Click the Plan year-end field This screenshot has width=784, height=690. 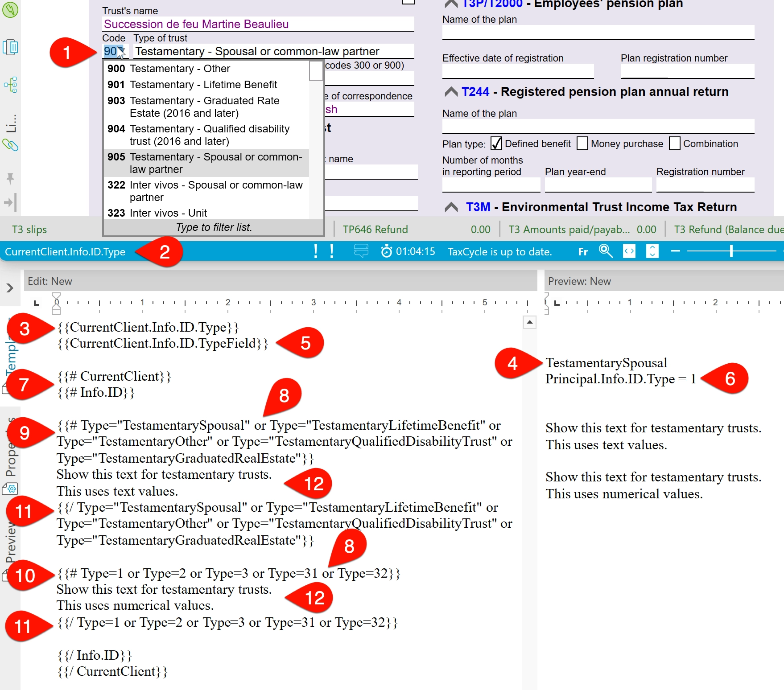(x=598, y=185)
